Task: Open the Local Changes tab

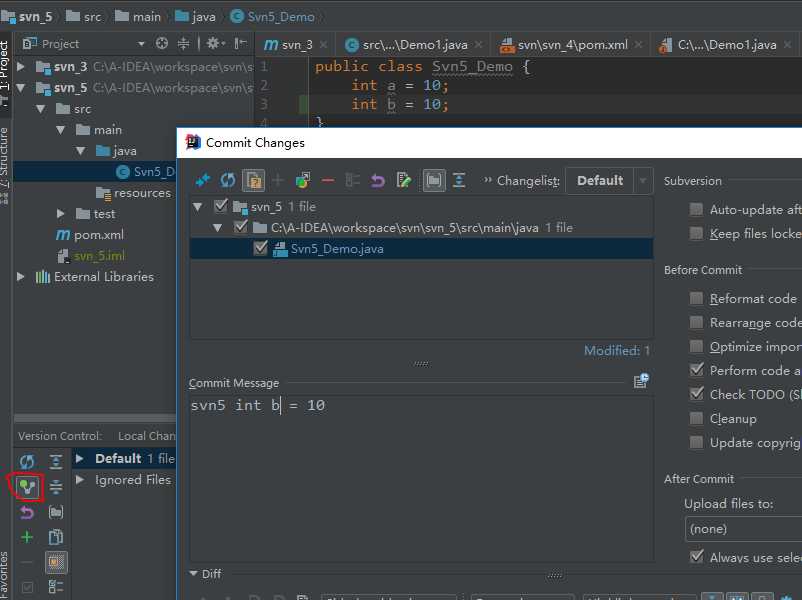Action: click(x=147, y=436)
